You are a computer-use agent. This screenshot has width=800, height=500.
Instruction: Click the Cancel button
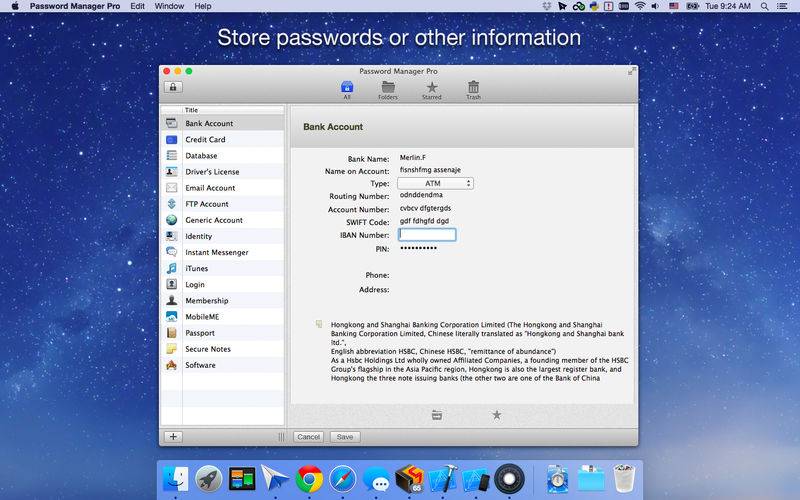[309, 437]
